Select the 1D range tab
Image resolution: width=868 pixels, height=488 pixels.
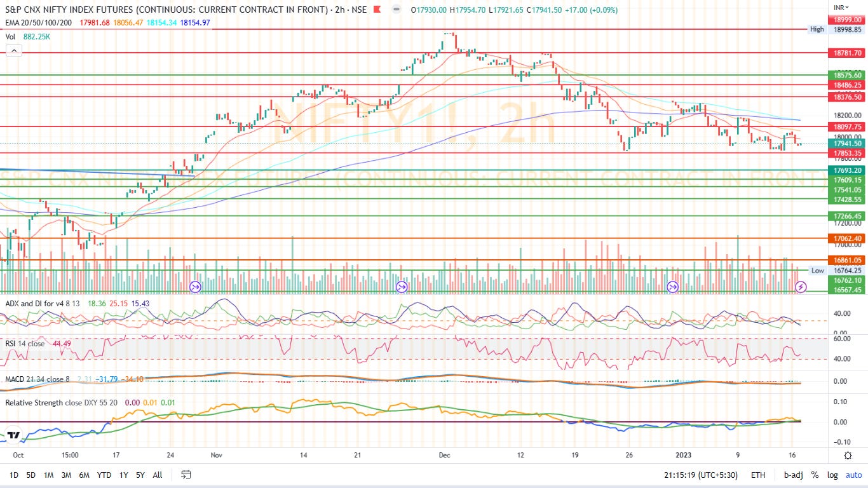(x=13, y=475)
